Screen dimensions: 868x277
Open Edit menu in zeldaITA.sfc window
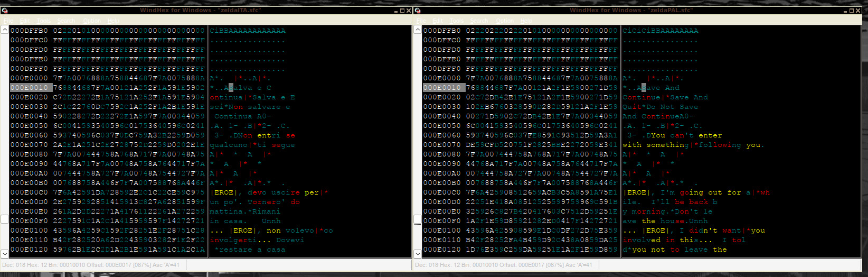25,21
